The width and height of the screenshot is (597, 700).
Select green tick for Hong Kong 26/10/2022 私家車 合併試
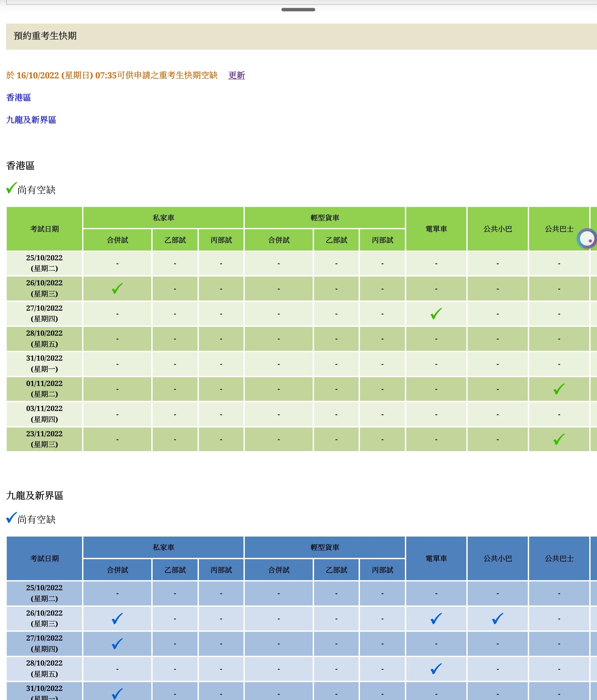(117, 288)
